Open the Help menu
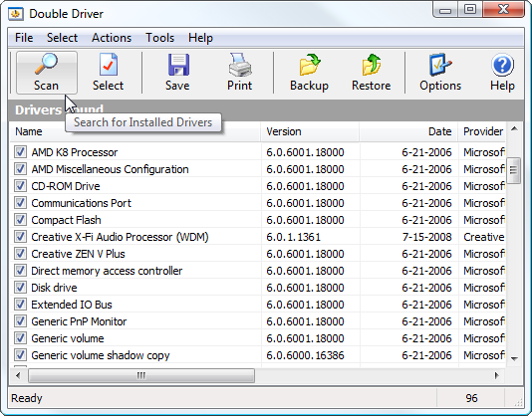The image size is (532, 416). (200, 38)
